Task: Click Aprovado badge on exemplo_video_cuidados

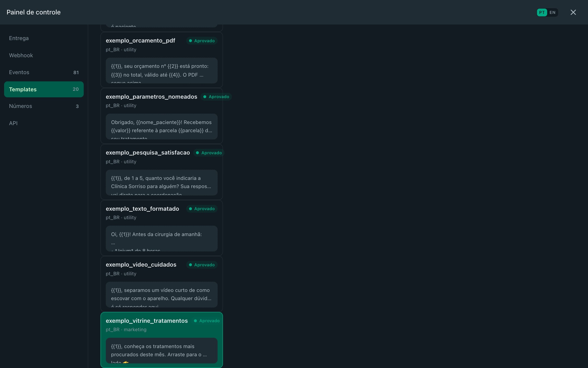Action: point(202,265)
